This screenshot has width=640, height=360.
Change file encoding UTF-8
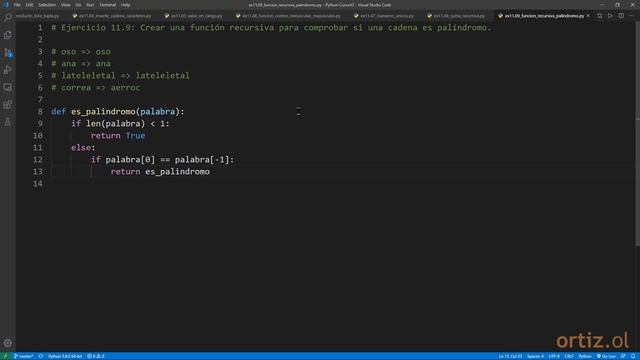click(554, 356)
